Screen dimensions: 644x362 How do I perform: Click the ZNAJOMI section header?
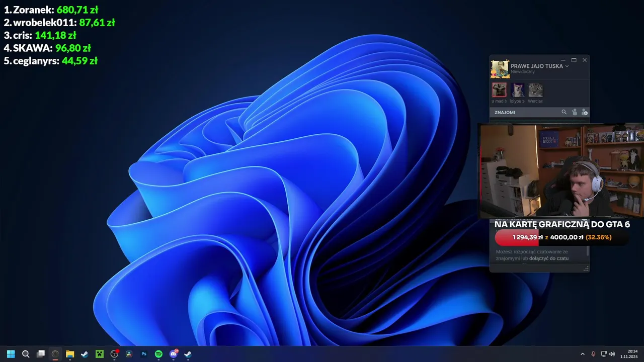tap(505, 113)
